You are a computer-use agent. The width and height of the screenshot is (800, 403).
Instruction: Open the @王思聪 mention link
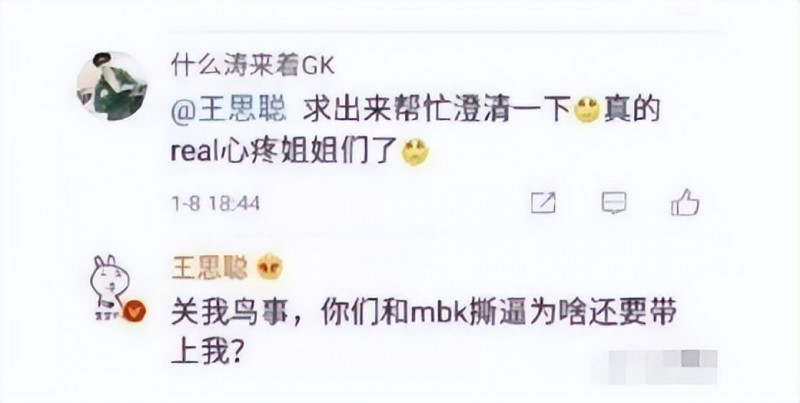[x=229, y=111]
